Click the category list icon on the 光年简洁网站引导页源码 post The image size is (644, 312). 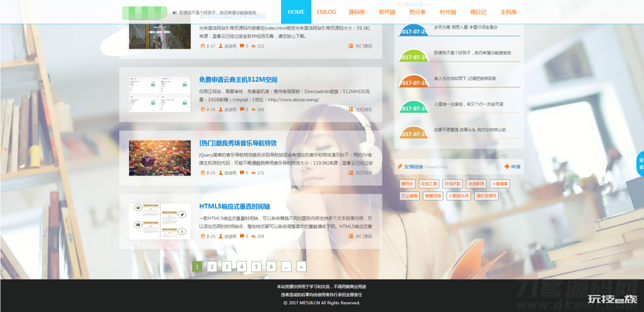tap(351, 46)
